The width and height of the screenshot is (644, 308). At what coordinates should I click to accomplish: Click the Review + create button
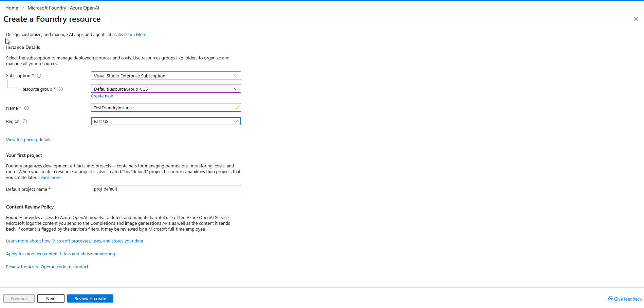coord(90,298)
